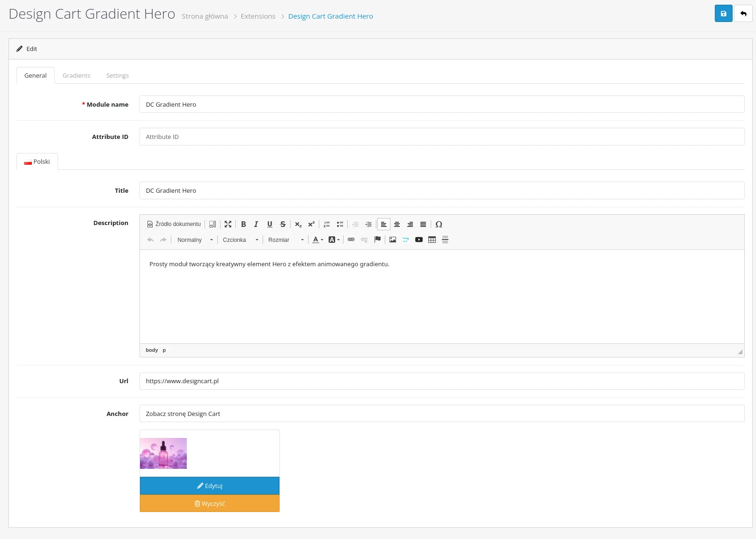Insert an image into the description
This screenshot has width=756, height=539.
click(x=393, y=240)
